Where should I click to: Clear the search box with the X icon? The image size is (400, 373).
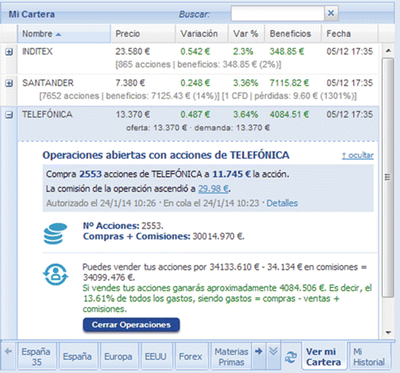point(331,13)
